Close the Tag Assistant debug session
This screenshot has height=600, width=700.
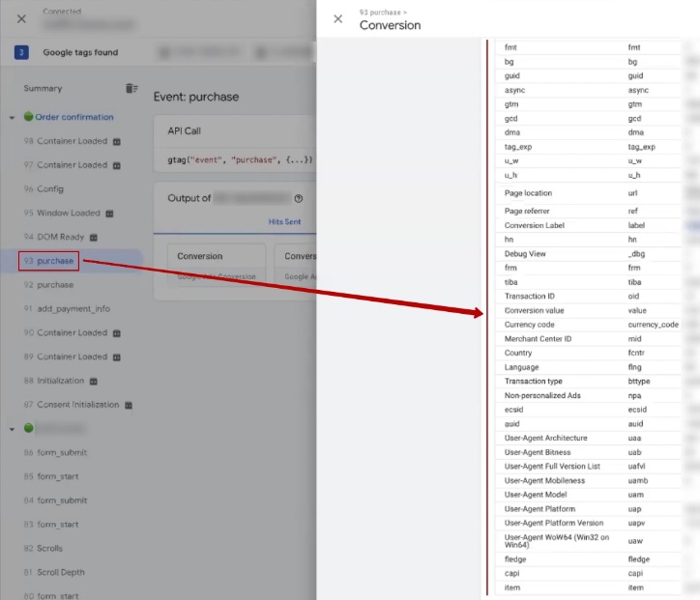tap(21, 18)
